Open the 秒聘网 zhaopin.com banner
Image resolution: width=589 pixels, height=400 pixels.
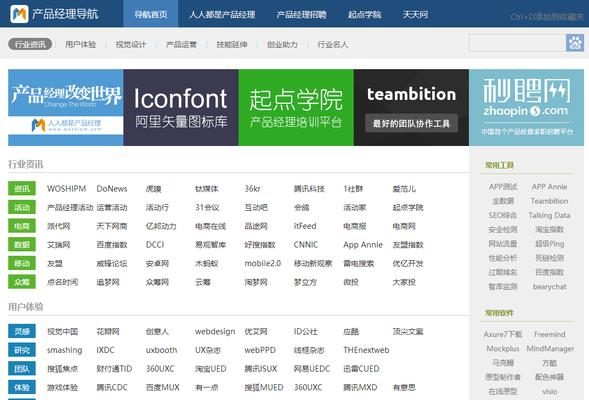tap(526, 107)
